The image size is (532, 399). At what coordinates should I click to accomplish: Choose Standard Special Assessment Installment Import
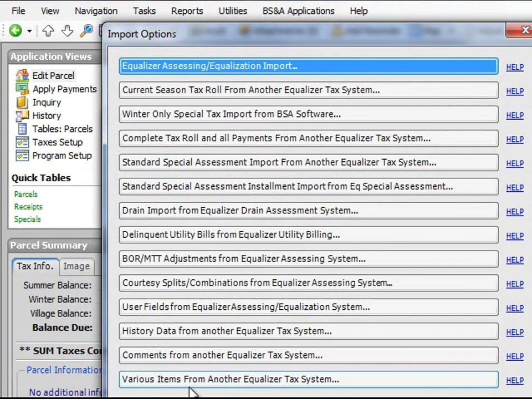click(x=309, y=187)
